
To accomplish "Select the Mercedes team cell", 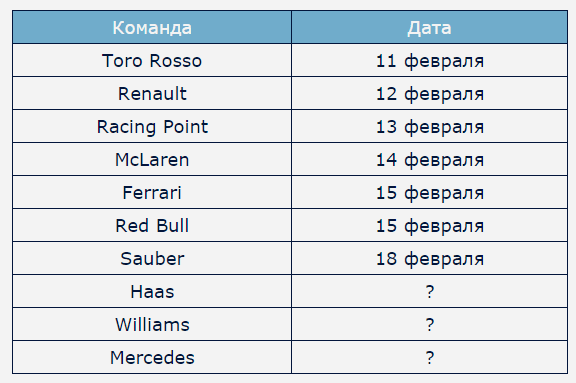I will pos(152,357).
